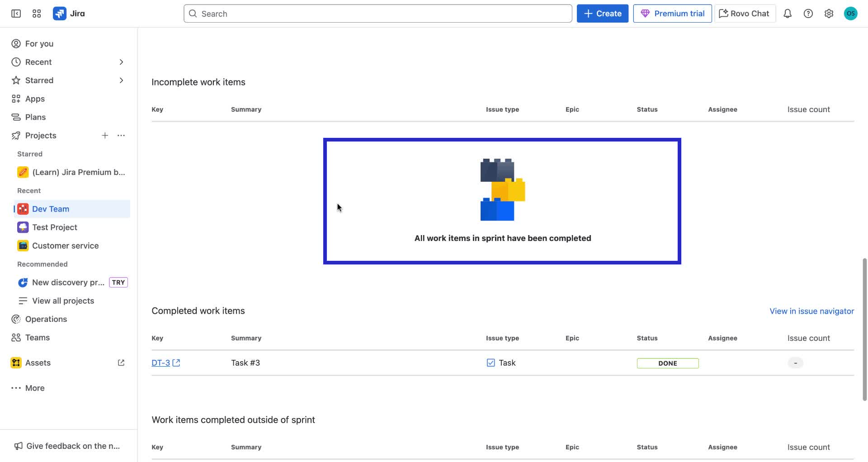Open the app switcher grid
The width and height of the screenshot is (868, 462).
click(x=37, y=14)
